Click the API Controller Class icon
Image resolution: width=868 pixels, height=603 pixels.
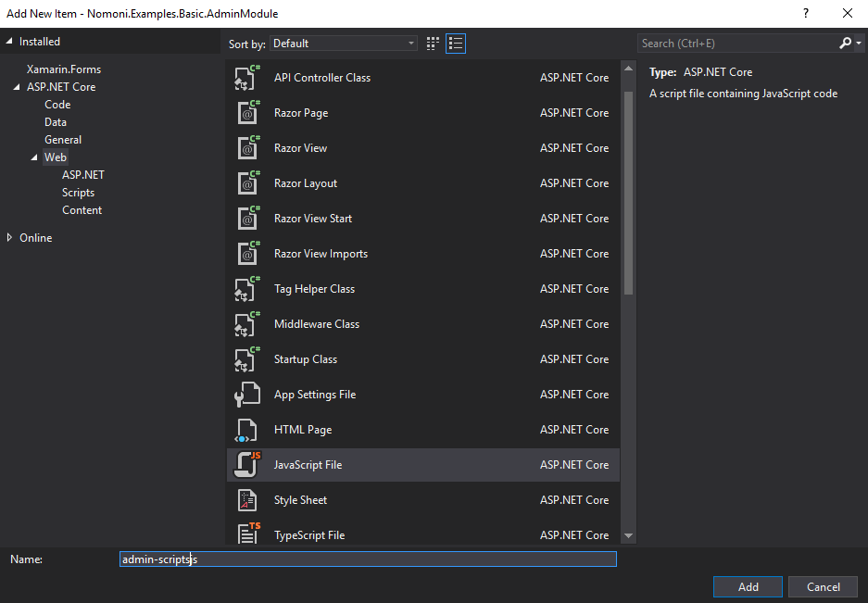(x=246, y=77)
